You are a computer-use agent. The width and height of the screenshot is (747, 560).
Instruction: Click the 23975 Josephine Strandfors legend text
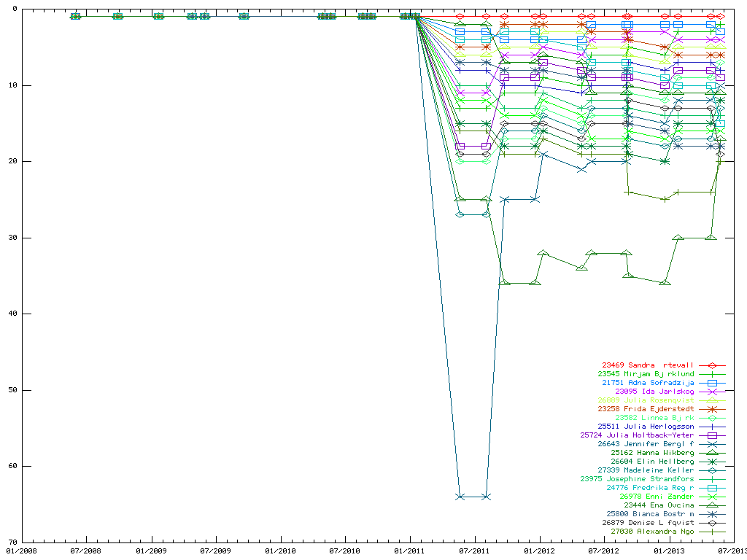click(637, 479)
